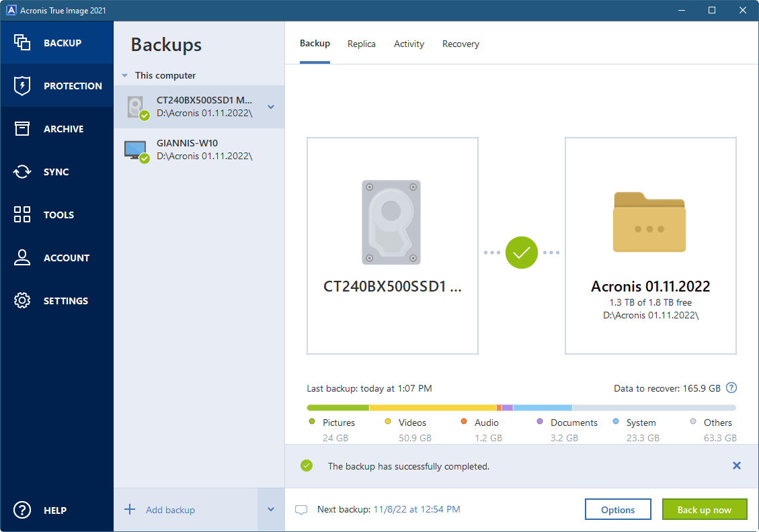This screenshot has height=532, width=759.
Task: Open the Tools grid icon
Action: 22,214
